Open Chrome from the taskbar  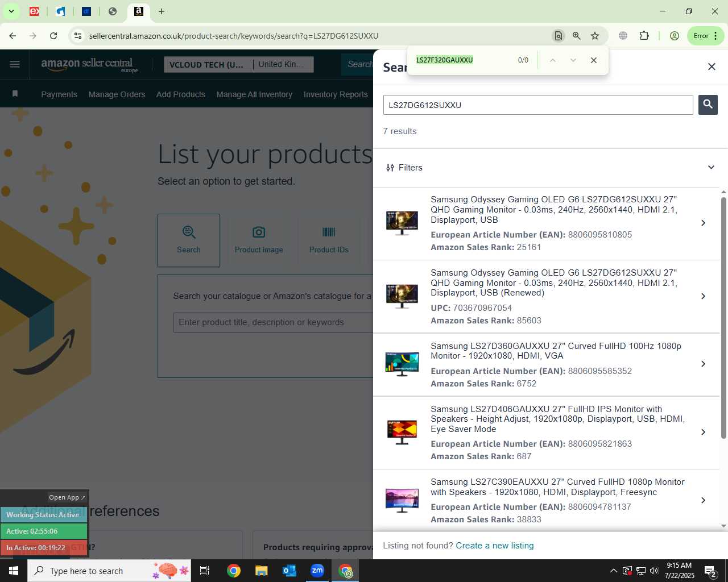pos(234,571)
